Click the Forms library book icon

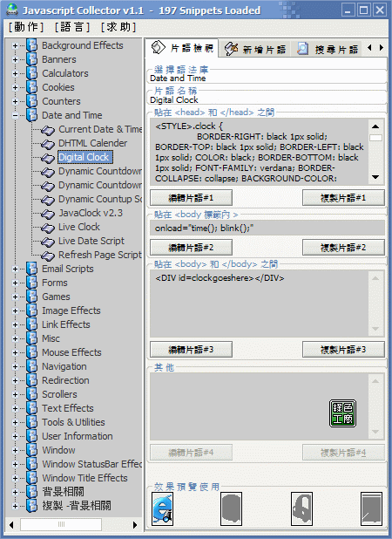(x=32, y=283)
